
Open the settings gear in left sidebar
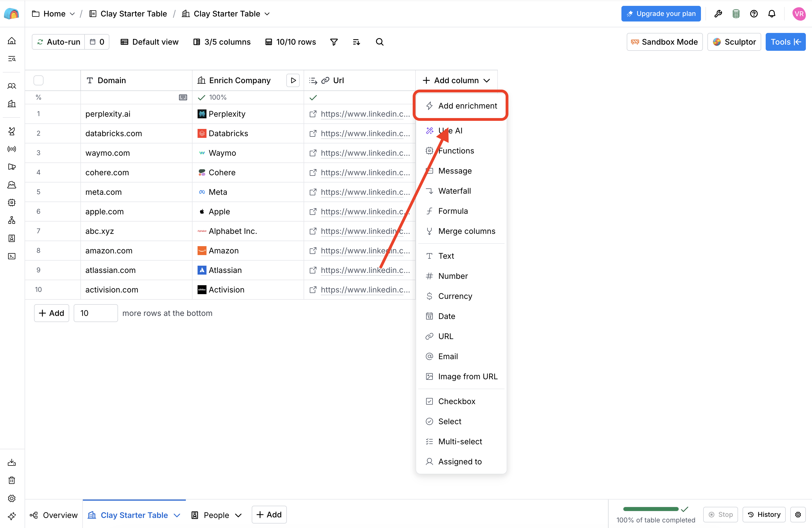coord(12,498)
